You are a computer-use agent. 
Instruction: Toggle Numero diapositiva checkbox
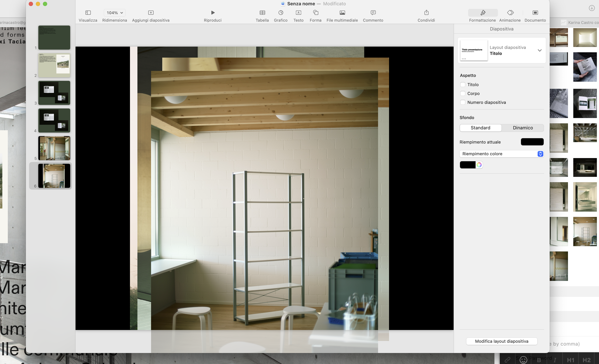coord(463,102)
